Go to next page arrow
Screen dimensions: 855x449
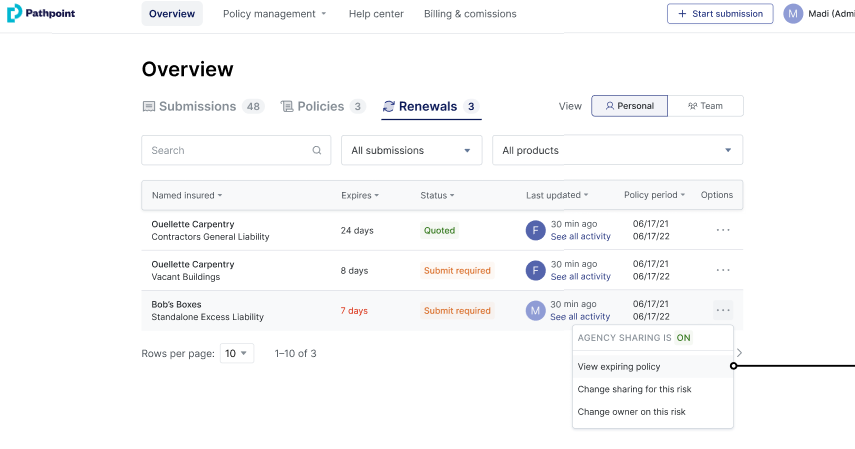tap(739, 353)
